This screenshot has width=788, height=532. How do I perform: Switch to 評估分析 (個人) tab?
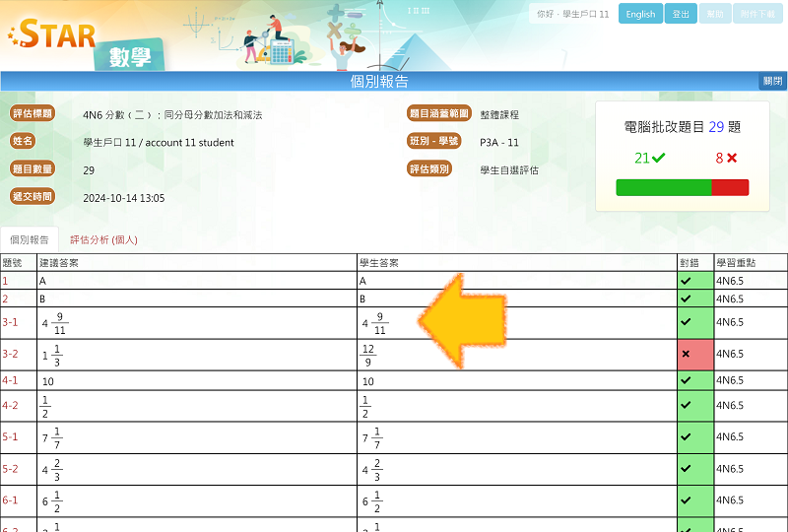(103, 239)
